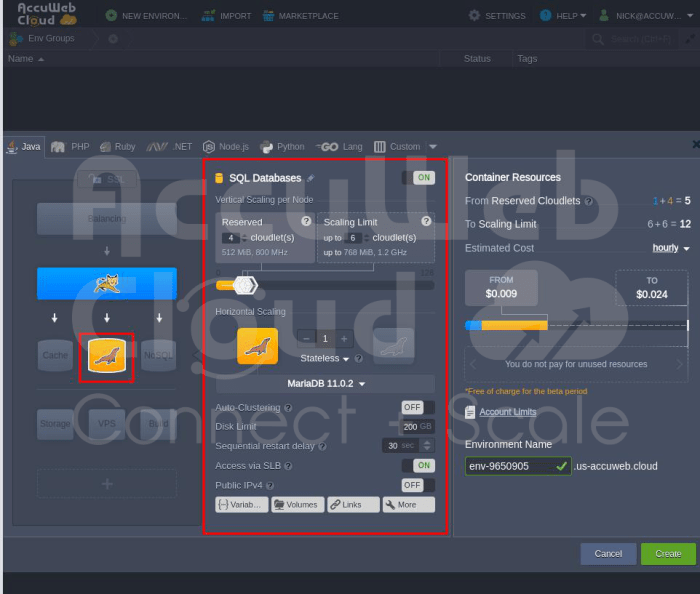Toggle Public IPv4 switch

(418, 485)
